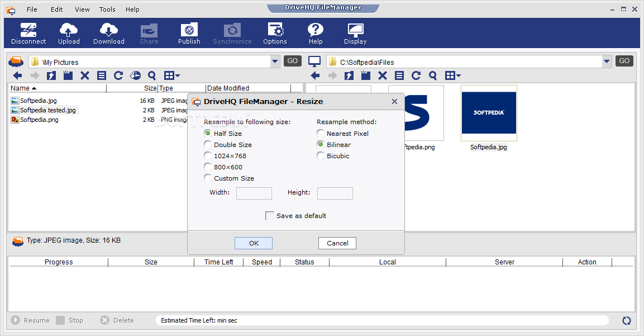Screen dimensions: 644x336
Task: Open the View menu
Action: coord(82,10)
